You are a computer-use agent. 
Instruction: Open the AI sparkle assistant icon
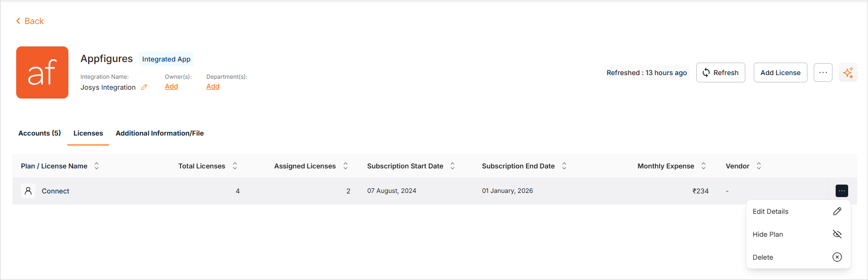tap(848, 72)
